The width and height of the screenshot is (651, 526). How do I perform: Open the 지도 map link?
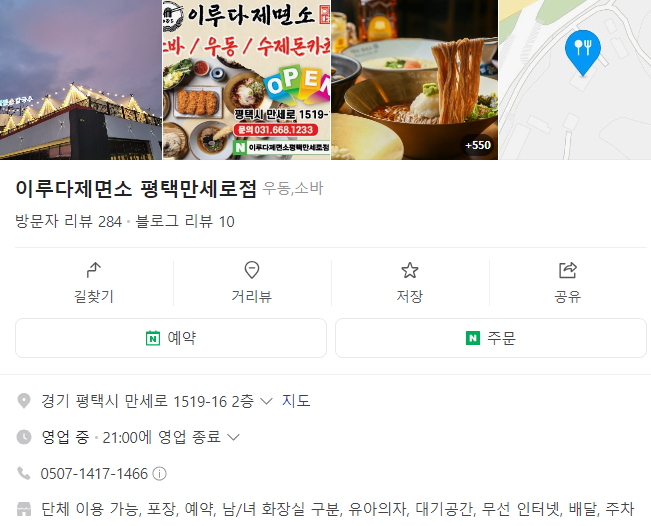click(296, 401)
